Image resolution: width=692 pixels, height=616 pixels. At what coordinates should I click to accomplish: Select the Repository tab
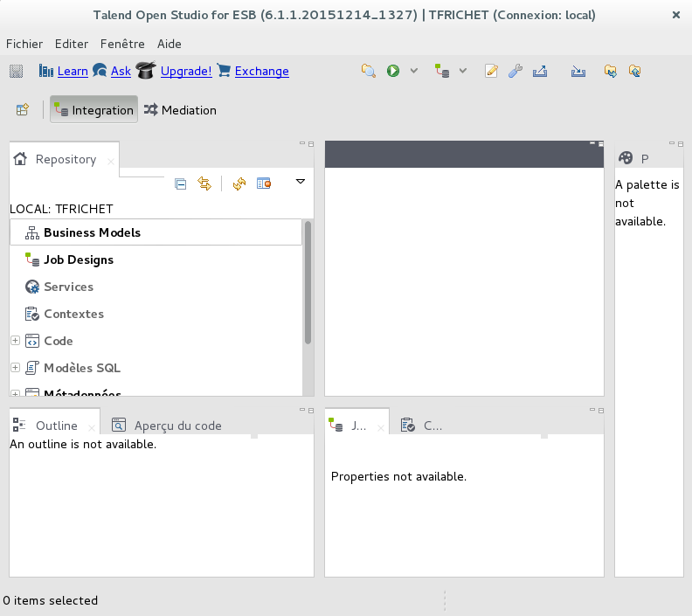tap(66, 159)
